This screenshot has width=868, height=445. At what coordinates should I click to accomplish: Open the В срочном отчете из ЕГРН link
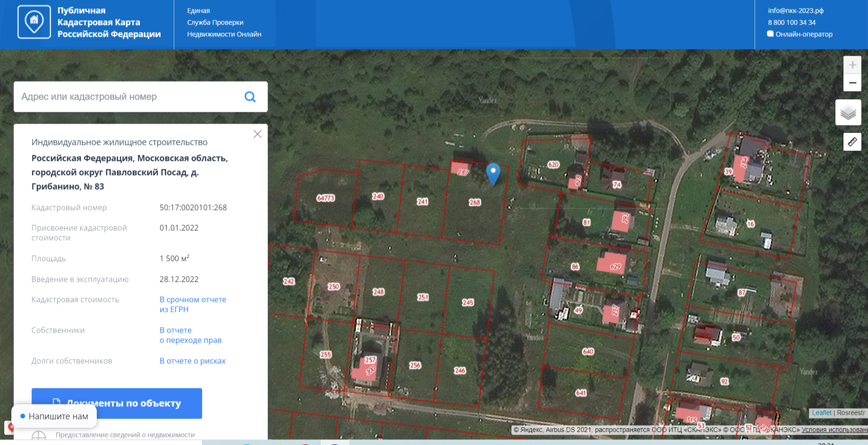(x=193, y=304)
